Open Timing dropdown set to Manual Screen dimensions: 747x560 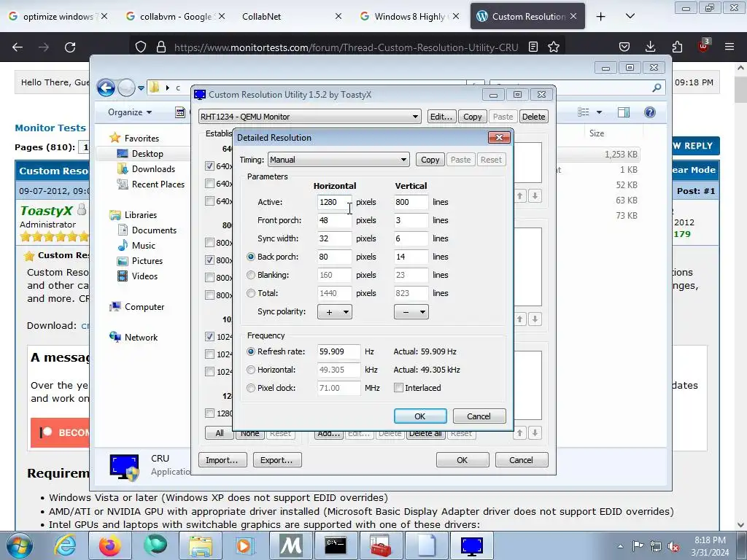pyautogui.click(x=338, y=160)
